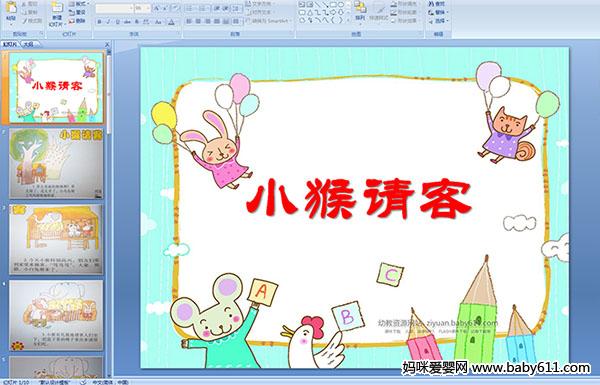This screenshot has width=600, height=385.
Task: Select the oval shape in shapes gallery
Action: [341, 5]
